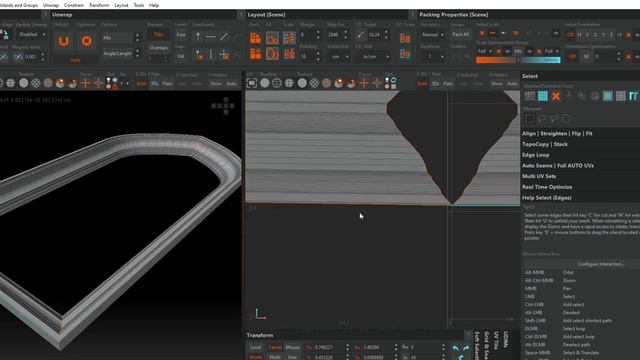Open the Normal accuracy dropdown
The height and width of the screenshot is (360, 640).
pyautogui.click(x=433, y=35)
